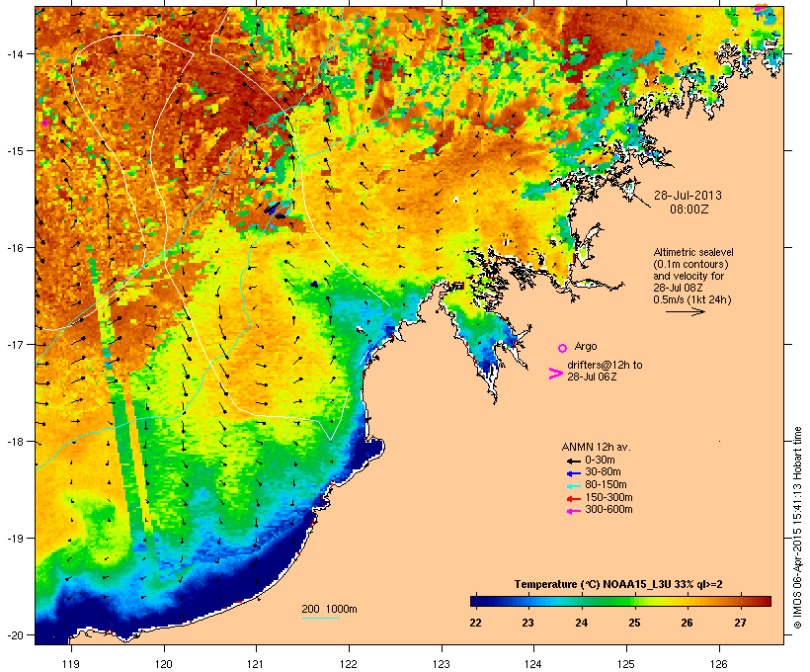Viewport: 810px width, 672px height.
Task: Click longitude axis label '125'
Action: pyautogui.click(x=626, y=664)
